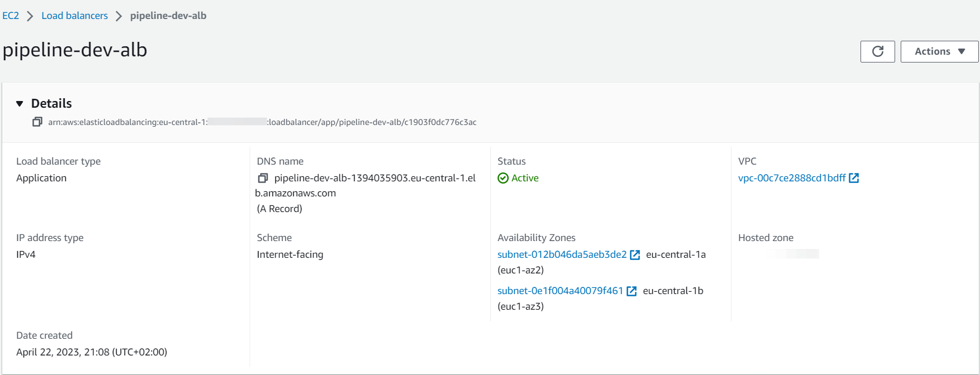Click the 'VPC' label
This screenshot has width=980, height=375.
point(747,161)
